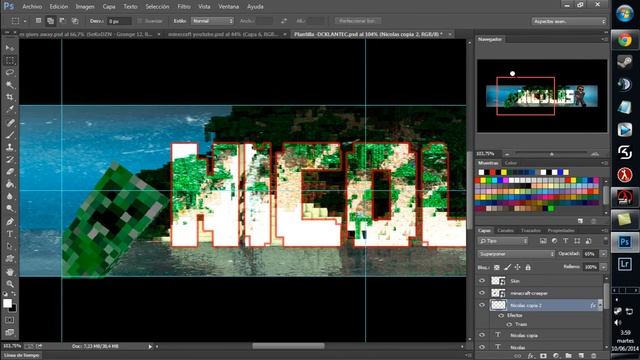The height and width of the screenshot is (360, 640).
Task: Switch to the Canales tab
Action: point(505,231)
